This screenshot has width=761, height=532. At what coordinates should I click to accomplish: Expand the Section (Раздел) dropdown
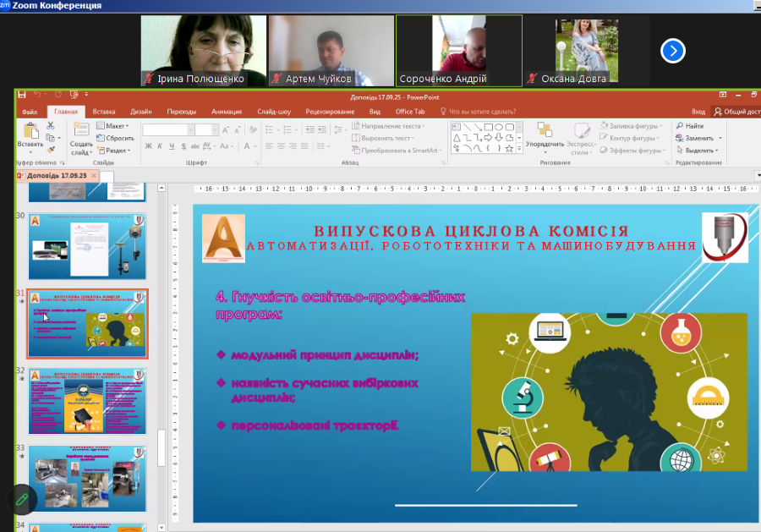116,150
